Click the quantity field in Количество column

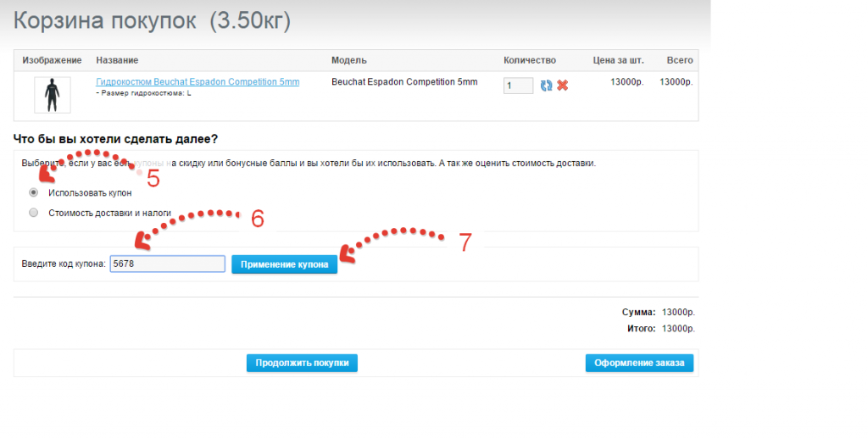(517, 86)
